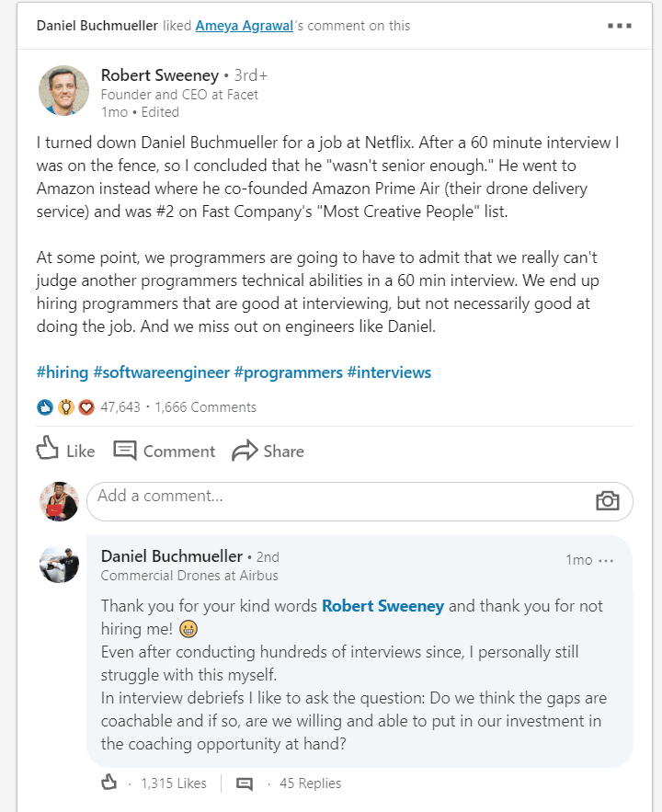Click the Comment speech bubble icon
662x812 pixels.
pos(125,451)
